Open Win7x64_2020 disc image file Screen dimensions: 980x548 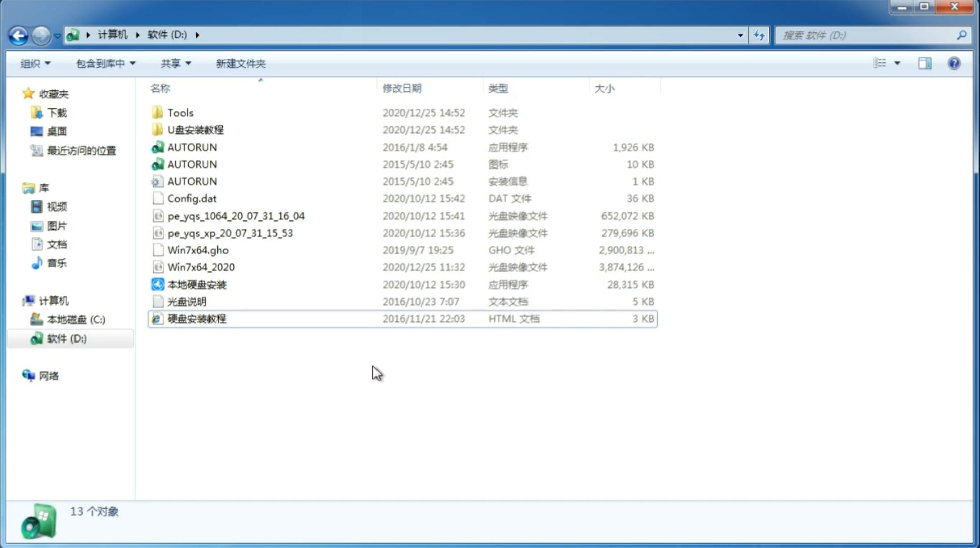tap(201, 267)
